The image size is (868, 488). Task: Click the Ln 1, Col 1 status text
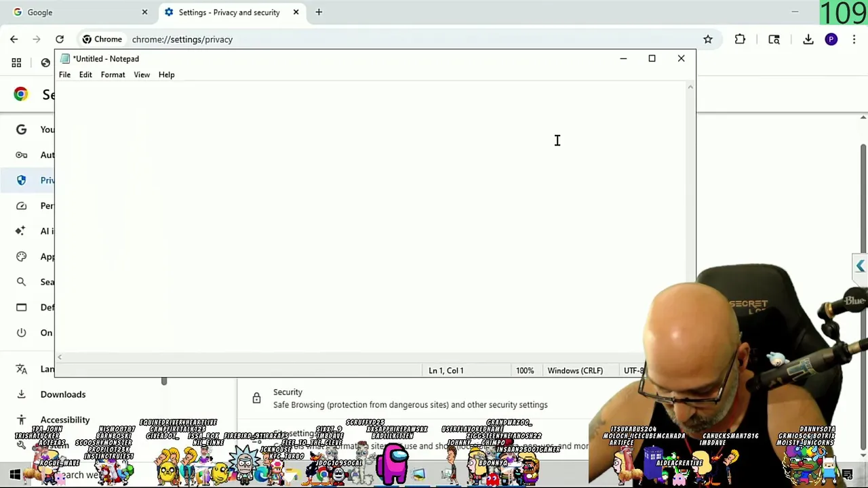446,371
